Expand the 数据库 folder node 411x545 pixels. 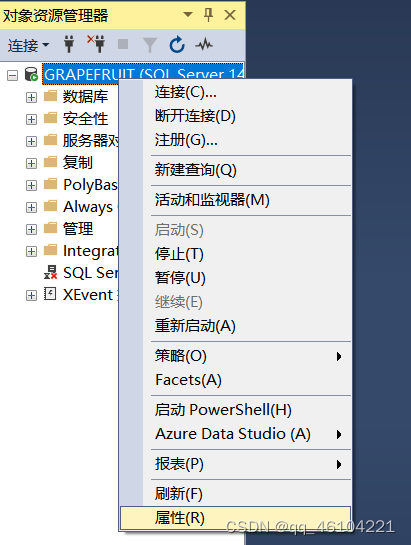coord(31,97)
